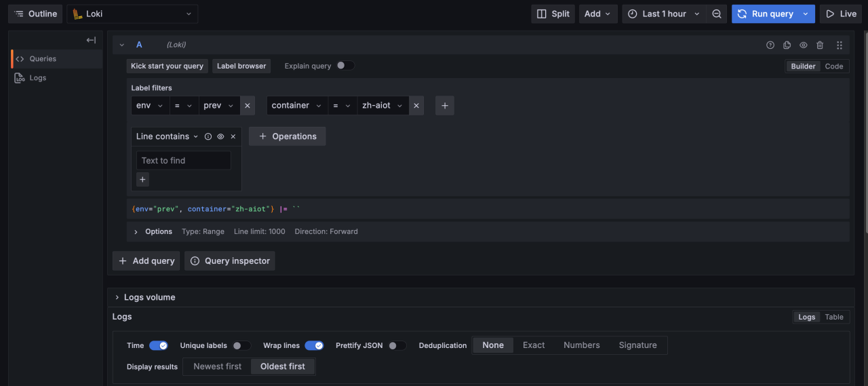This screenshot has height=386, width=868.
Task: Add a new label filter with plus button
Action: (445, 106)
